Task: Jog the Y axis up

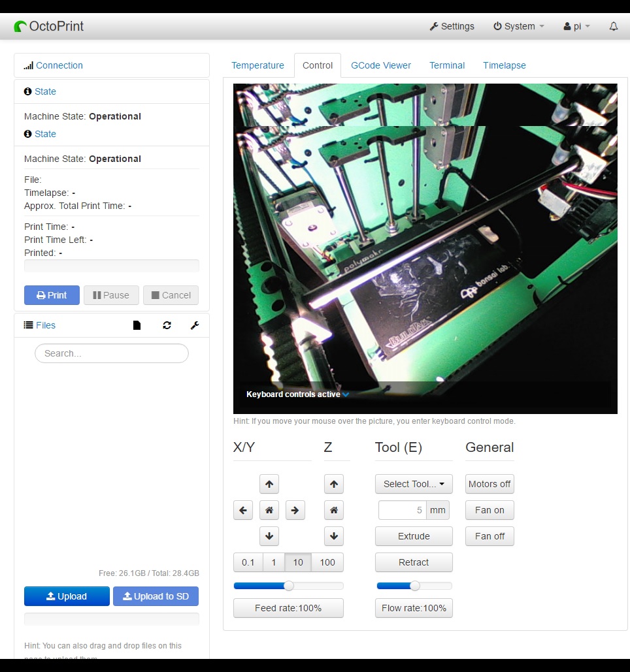Action: pos(269,484)
